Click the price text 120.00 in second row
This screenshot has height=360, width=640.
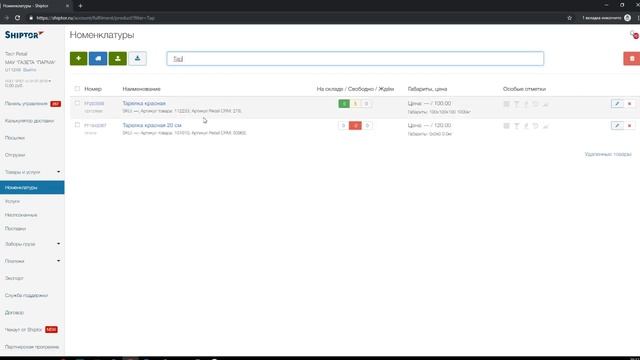point(442,125)
